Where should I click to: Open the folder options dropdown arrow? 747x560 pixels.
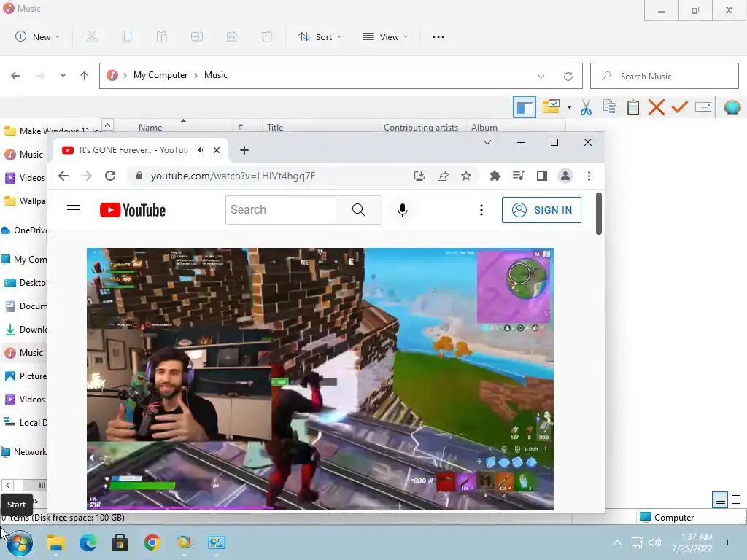tap(569, 107)
